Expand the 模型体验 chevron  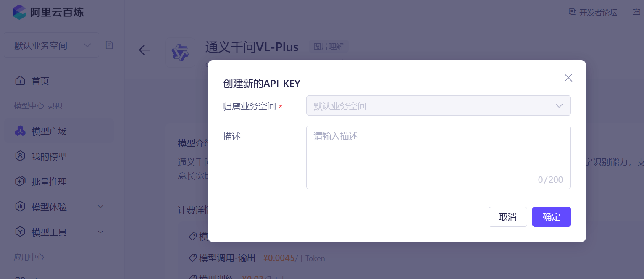pyautogui.click(x=100, y=207)
